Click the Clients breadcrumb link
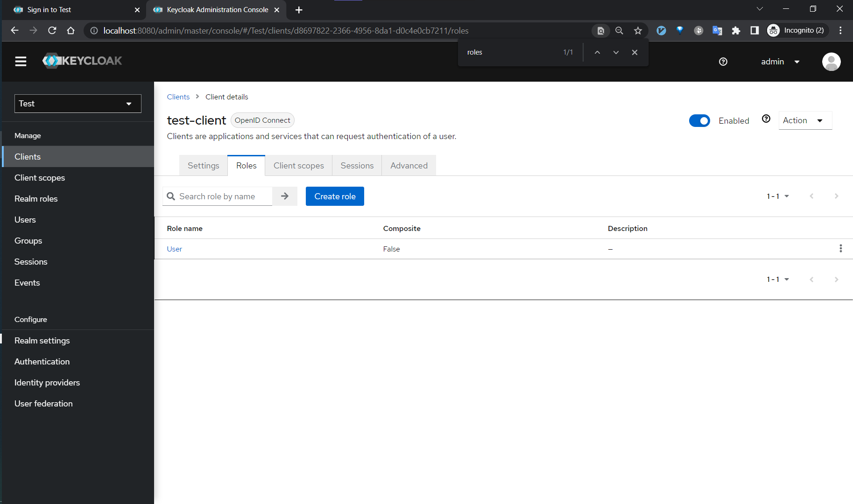This screenshot has height=504, width=853. click(178, 97)
